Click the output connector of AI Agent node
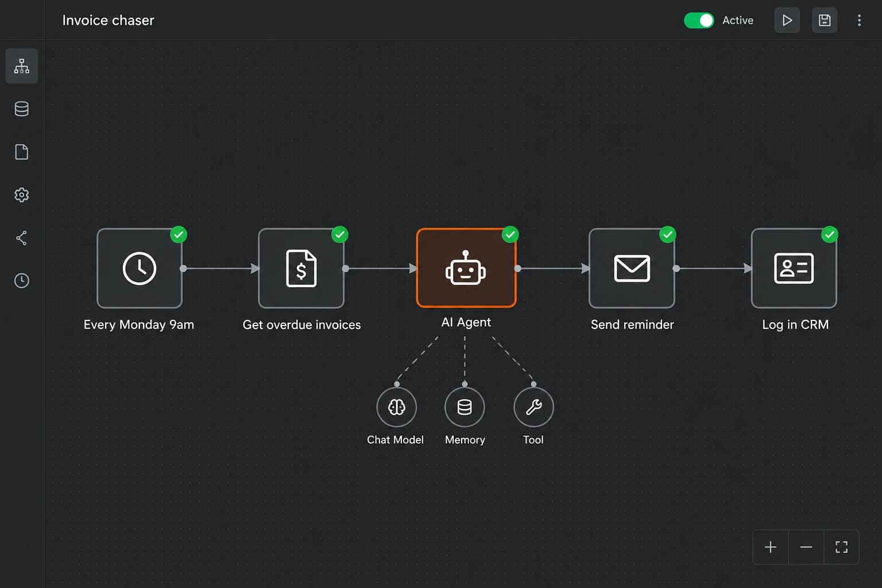 tap(517, 268)
